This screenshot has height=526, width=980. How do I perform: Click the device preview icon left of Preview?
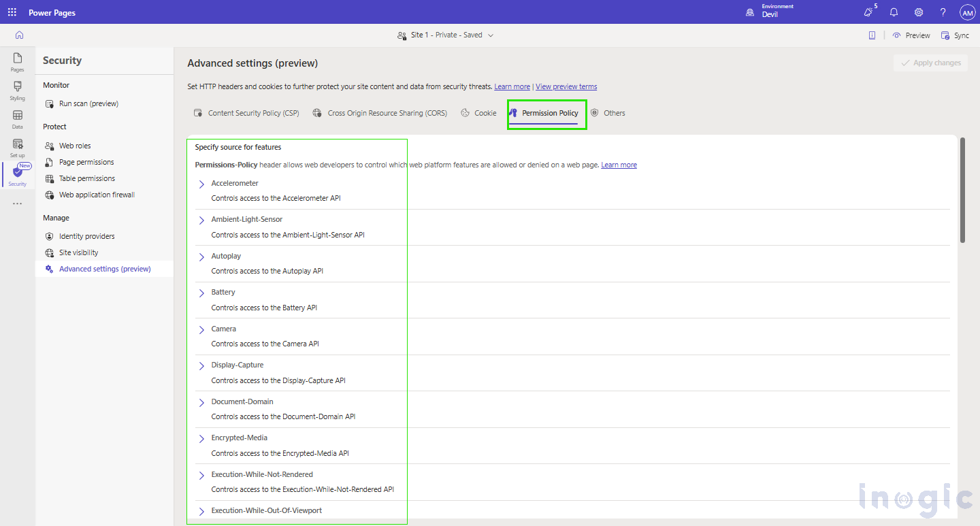click(x=872, y=35)
